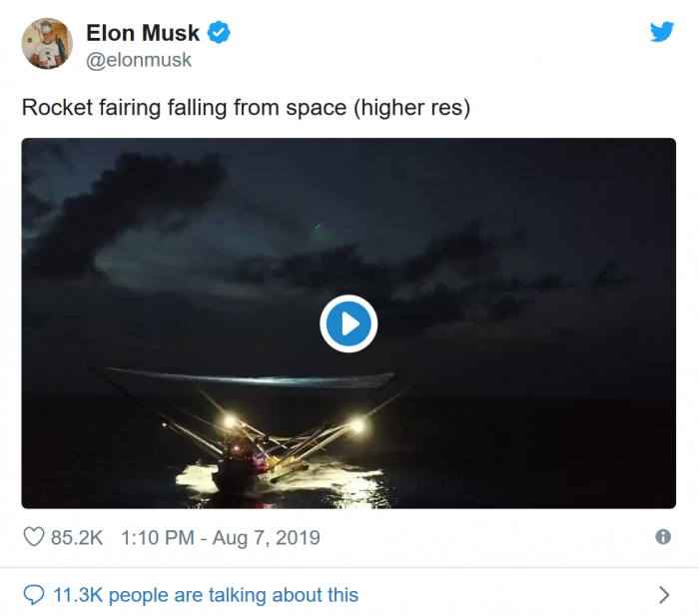Click the Twitter bird logo

click(x=662, y=32)
